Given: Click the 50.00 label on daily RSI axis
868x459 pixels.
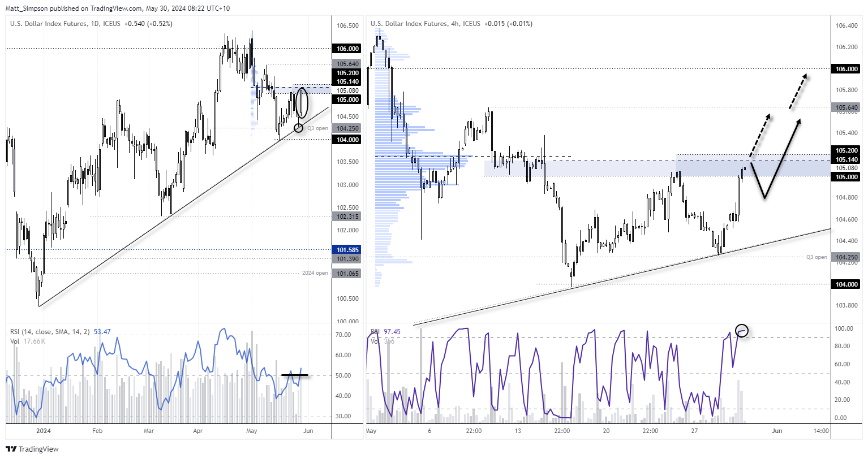Looking at the screenshot, I should [x=345, y=375].
